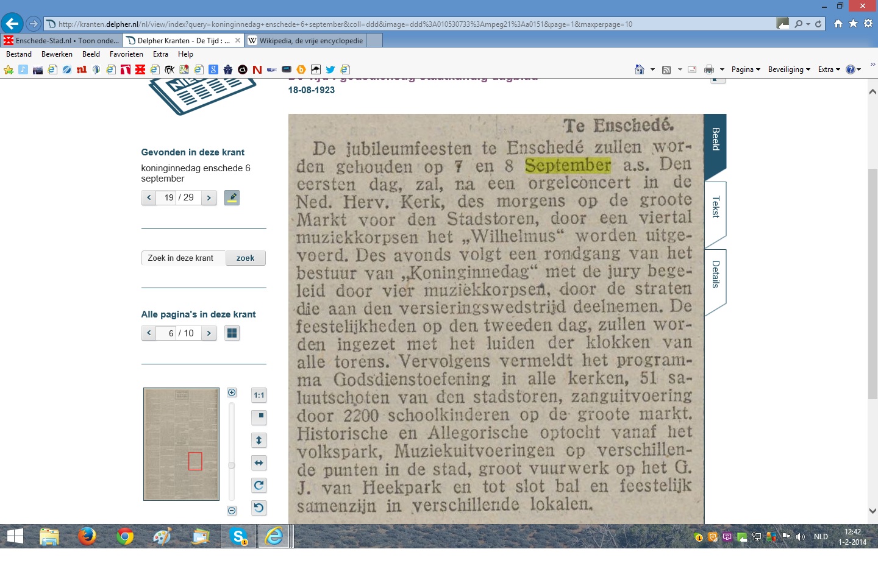
Task: Rotate newspaper image clockwise
Action: [259, 486]
